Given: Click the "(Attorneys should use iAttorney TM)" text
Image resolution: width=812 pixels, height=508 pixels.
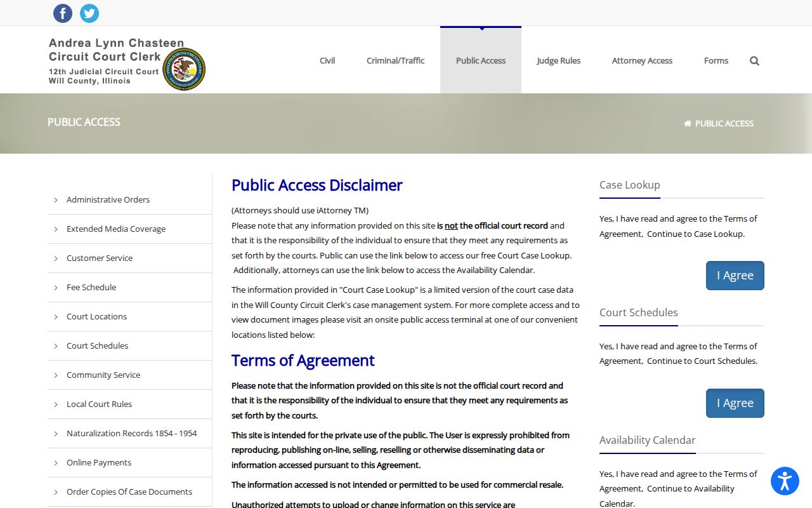Looking at the screenshot, I should 300,210.
